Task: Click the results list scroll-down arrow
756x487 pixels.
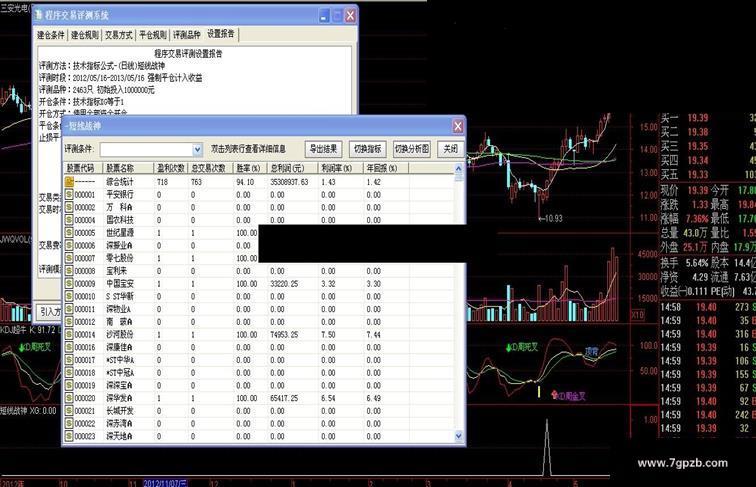Action: point(459,436)
